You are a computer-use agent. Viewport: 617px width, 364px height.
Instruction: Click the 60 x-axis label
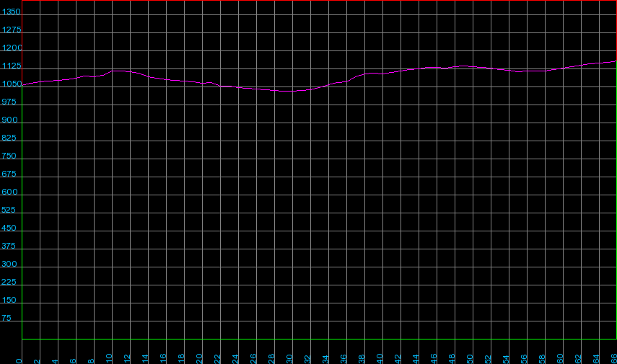point(560,359)
